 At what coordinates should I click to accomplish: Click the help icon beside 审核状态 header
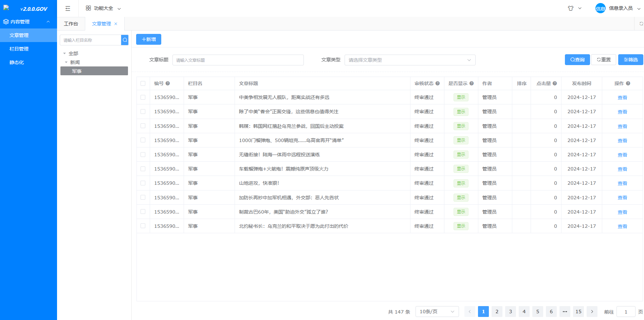tap(438, 83)
